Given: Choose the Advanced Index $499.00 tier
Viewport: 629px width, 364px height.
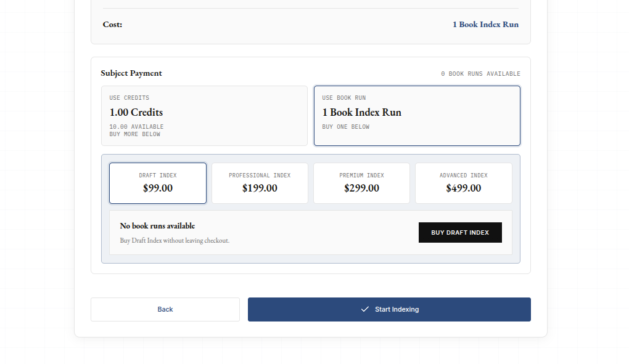Looking at the screenshot, I should [x=463, y=183].
